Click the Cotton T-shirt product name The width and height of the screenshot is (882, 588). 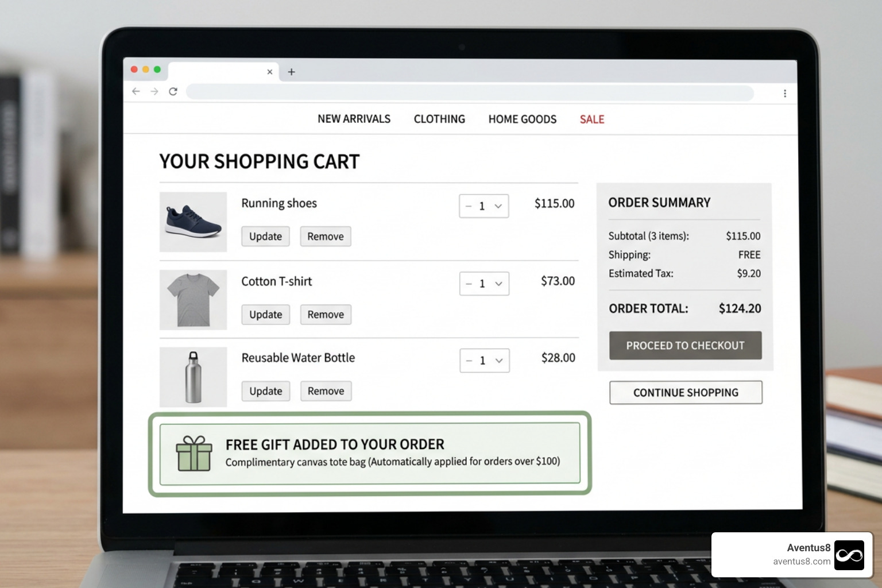tap(277, 281)
